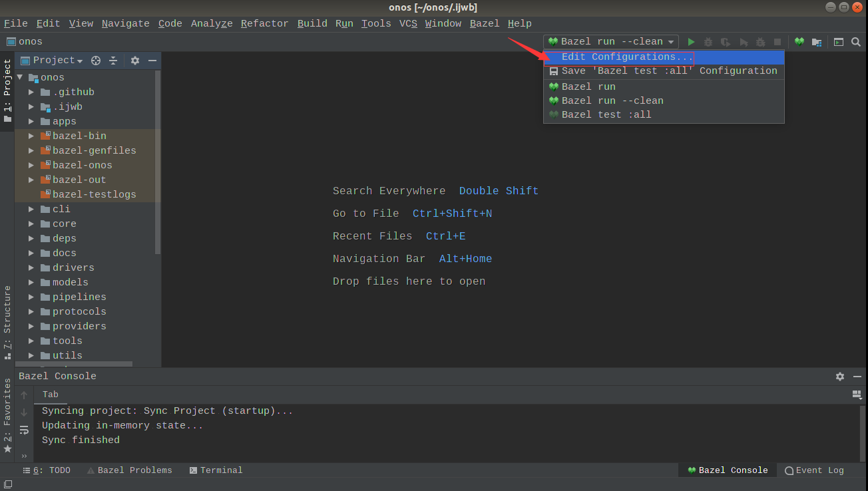The image size is (868, 491).
Task: Open the Bazel run --clean configuration dropdown
Action: 611,42
